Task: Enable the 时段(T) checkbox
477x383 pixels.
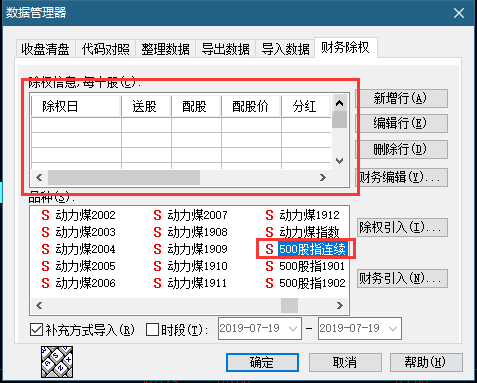Action: (177, 330)
